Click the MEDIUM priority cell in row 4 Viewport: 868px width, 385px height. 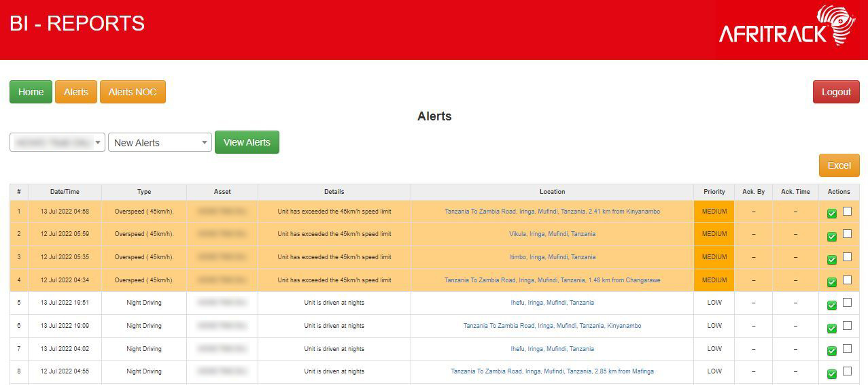pyautogui.click(x=714, y=280)
